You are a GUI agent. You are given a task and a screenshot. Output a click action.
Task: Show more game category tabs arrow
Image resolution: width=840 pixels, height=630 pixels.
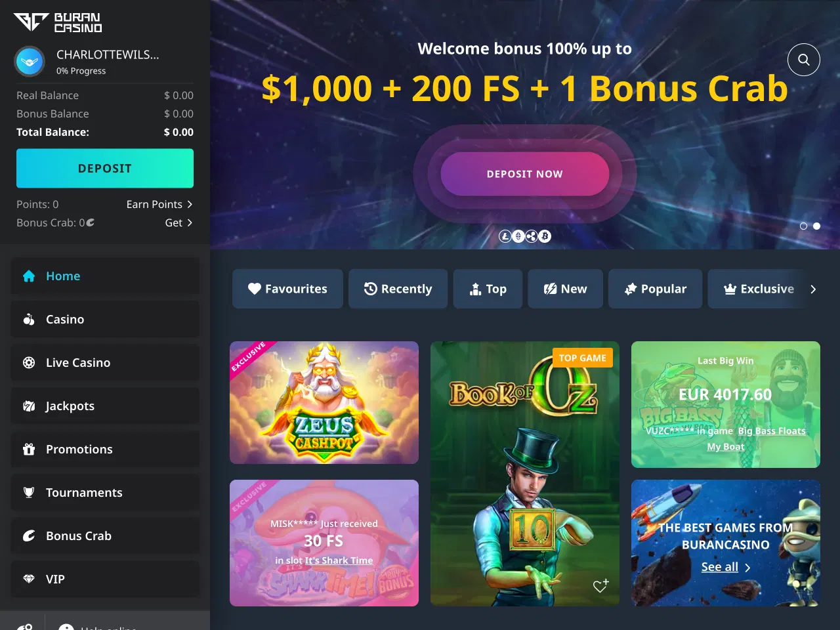(x=813, y=289)
